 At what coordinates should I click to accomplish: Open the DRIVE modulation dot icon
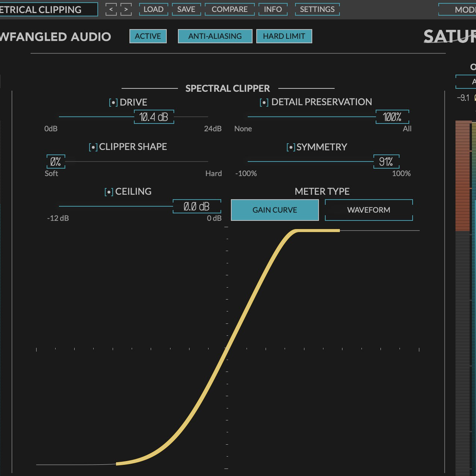(x=113, y=102)
